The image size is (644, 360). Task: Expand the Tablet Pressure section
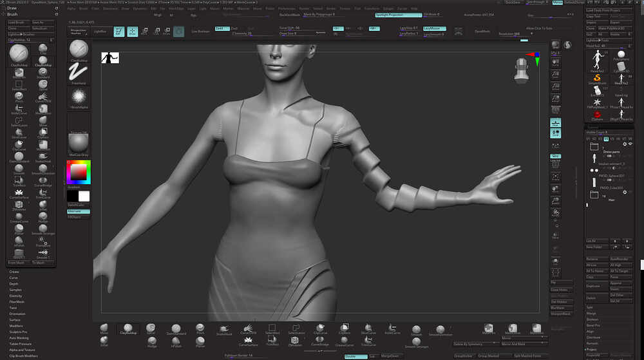(x=20, y=344)
